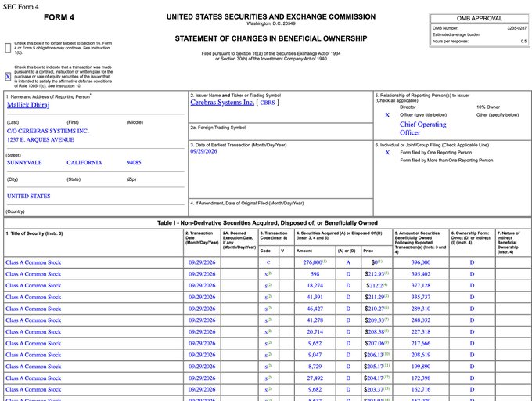Click the price $208.38
The image size is (532, 401).
click(x=376, y=332)
